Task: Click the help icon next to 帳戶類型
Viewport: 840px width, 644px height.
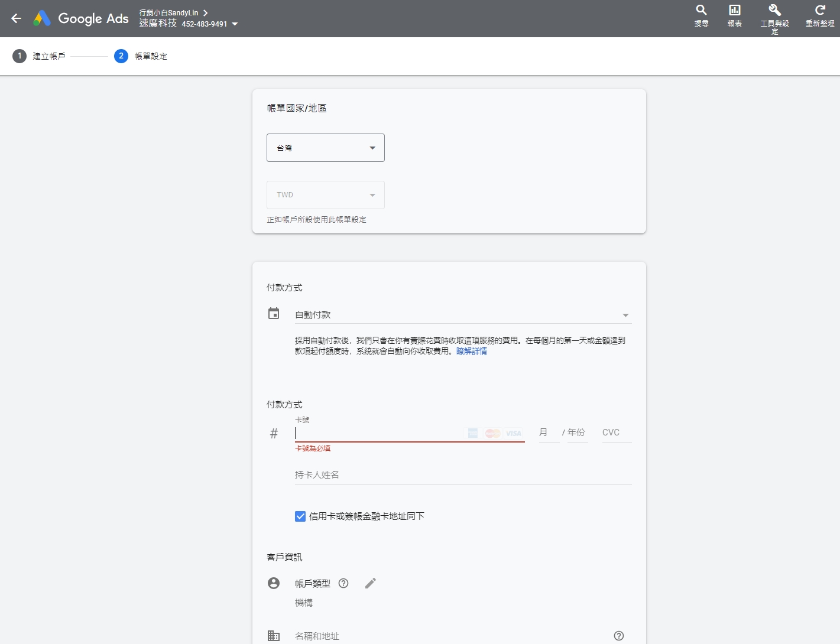Action: (343, 583)
